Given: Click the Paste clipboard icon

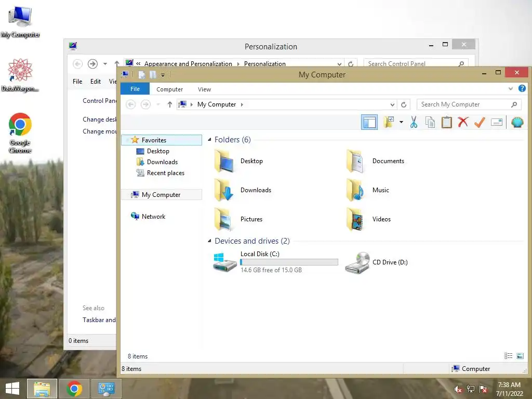Looking at the screenshot, I should (x=446, y=122).
